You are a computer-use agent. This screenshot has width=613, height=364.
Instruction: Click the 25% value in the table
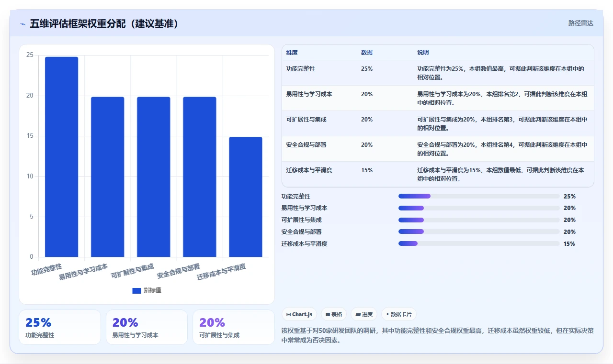point(367,69)
